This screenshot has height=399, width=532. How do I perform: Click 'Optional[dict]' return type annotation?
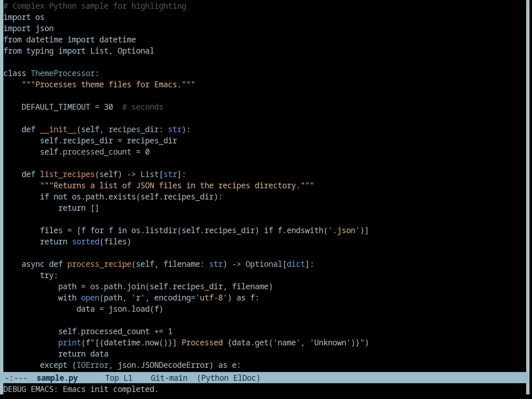(x=278, y=264)
